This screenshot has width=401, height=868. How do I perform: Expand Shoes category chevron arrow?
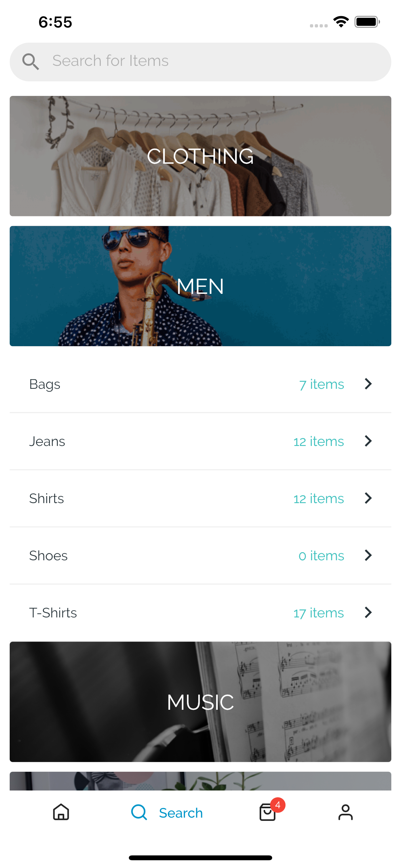click(368, 555)
